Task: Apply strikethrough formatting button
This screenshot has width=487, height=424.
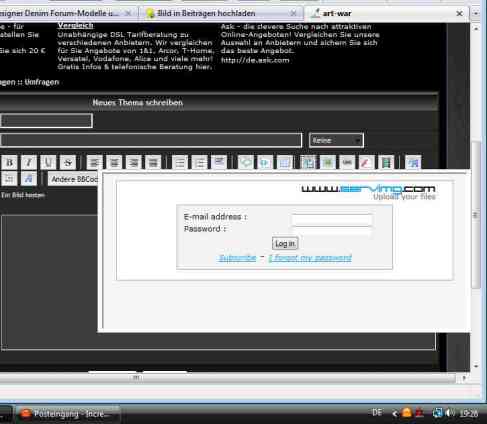Action: 68,162
